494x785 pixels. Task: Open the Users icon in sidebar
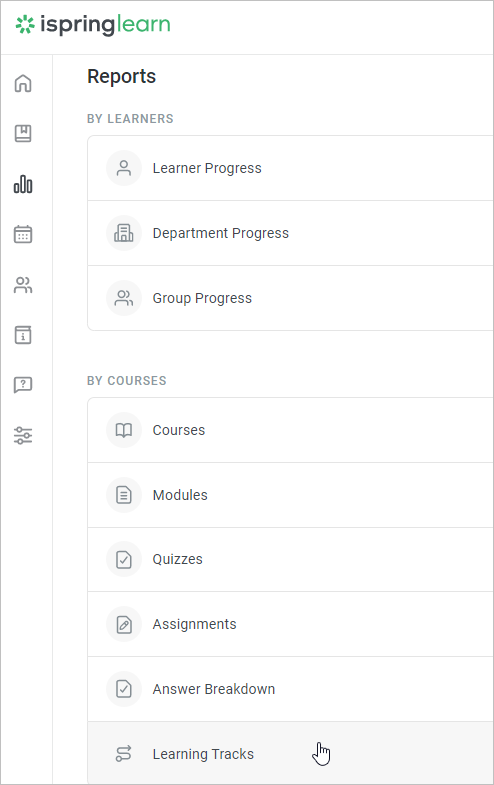(23, 285)
